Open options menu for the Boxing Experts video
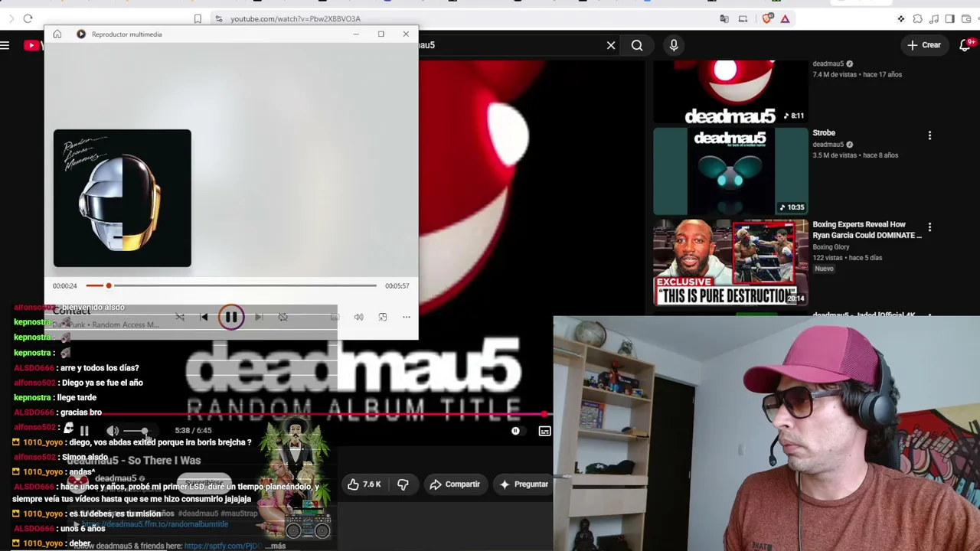 [x=929, y=227]
